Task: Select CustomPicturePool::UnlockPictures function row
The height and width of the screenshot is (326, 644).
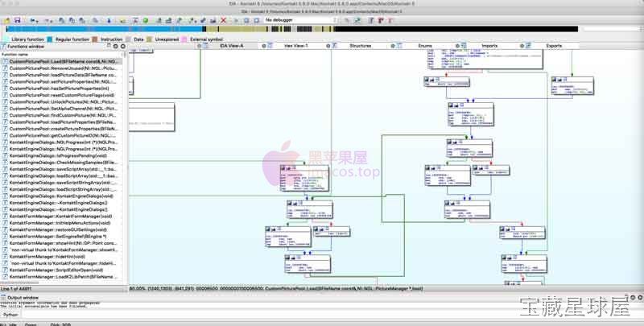Action: click(62, 101)
